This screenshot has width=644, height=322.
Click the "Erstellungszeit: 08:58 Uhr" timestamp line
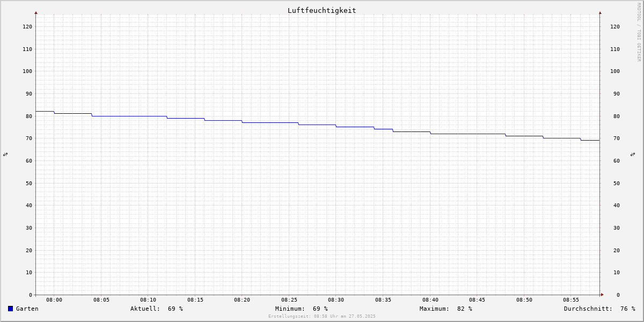coord(322,316)
